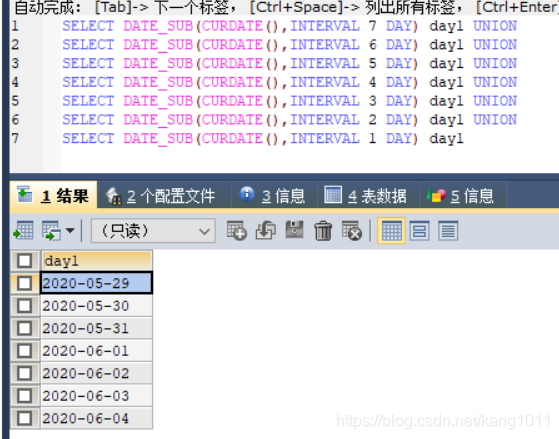The image size is (559, 439).
Task: Expand the copy results dropdown arrow
Action: (x=70, y=230)
